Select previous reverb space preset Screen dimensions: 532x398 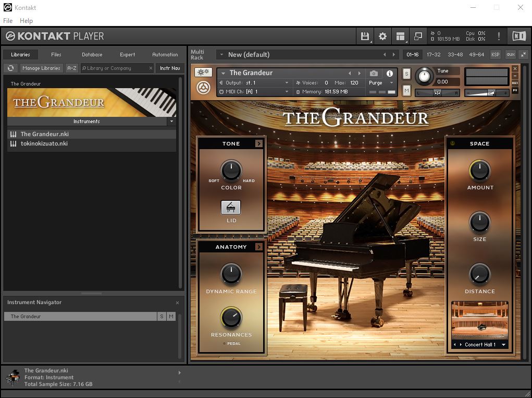coord(455,345)
